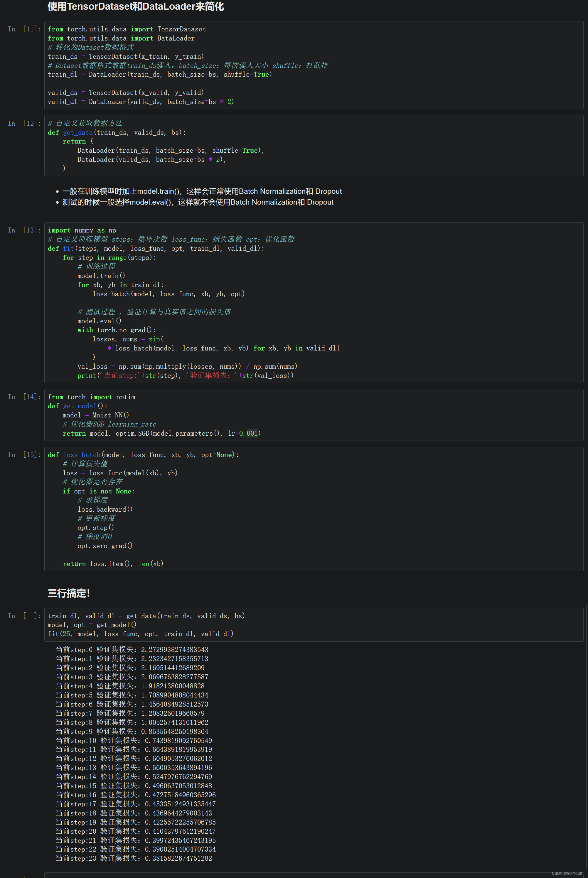Click line importing TensorDataset
Screen dimensions: 588x878
coord(127,29)
